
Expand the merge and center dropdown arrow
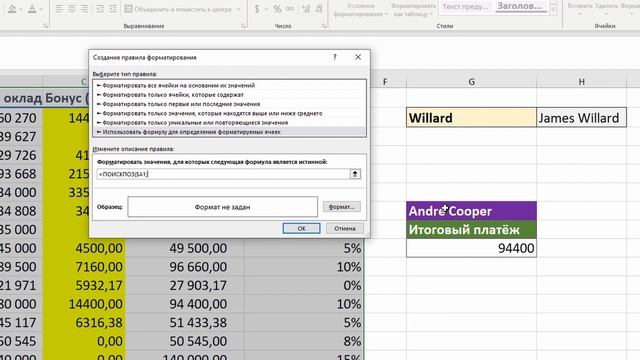pos(238,9)
